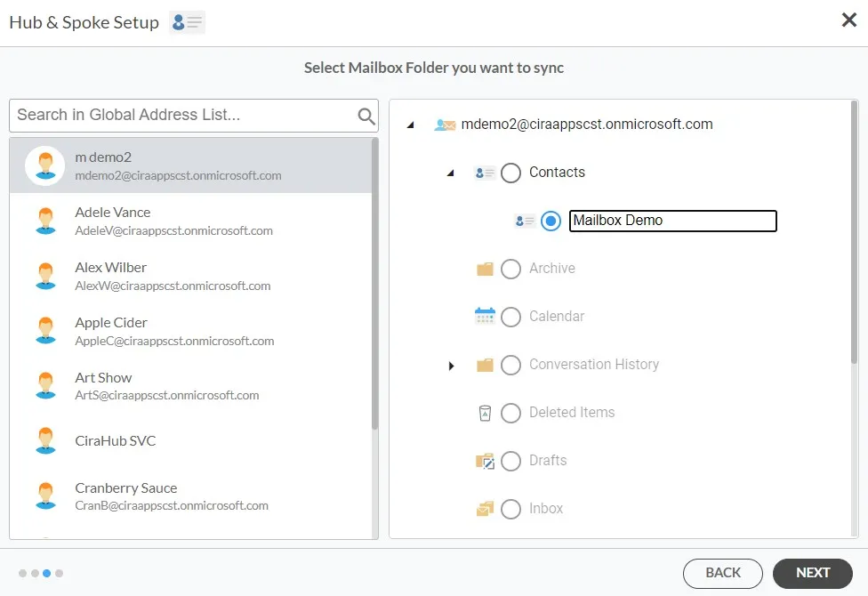Click Apple Cider avatar icon
This screenshot has width=868, height=596.
[45, 331]
